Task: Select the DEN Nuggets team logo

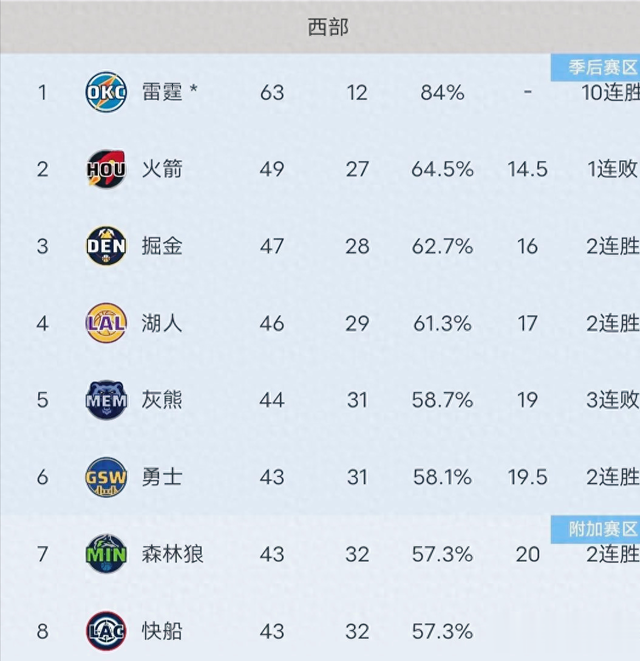Action: click(106, 246)
